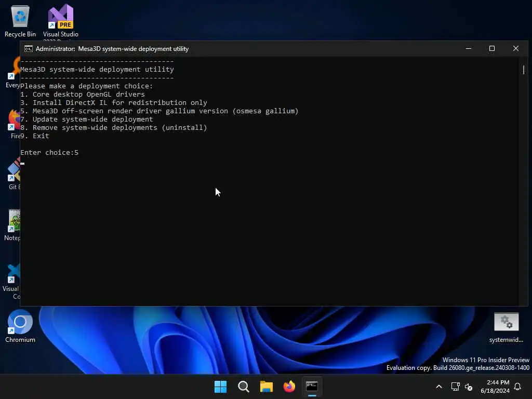Click the 'Enter choice:5' prompt line
This screenshot has width=532, height=399.
click(49, 152)
